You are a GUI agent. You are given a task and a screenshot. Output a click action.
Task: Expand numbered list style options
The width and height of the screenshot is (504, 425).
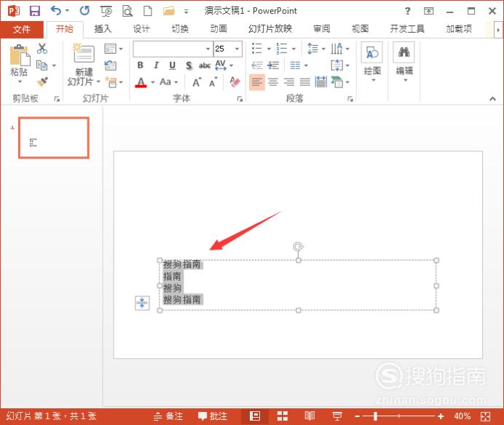point(294,49)
